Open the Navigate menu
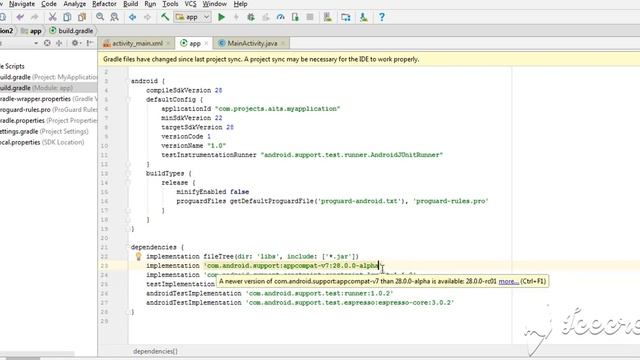 pos(22,4)
